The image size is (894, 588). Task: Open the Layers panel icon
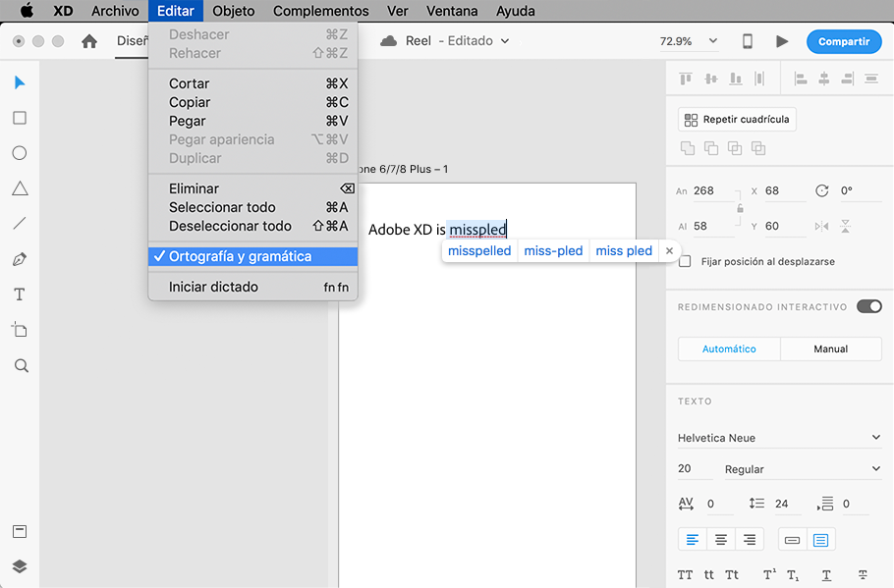[x=20, y=566]
